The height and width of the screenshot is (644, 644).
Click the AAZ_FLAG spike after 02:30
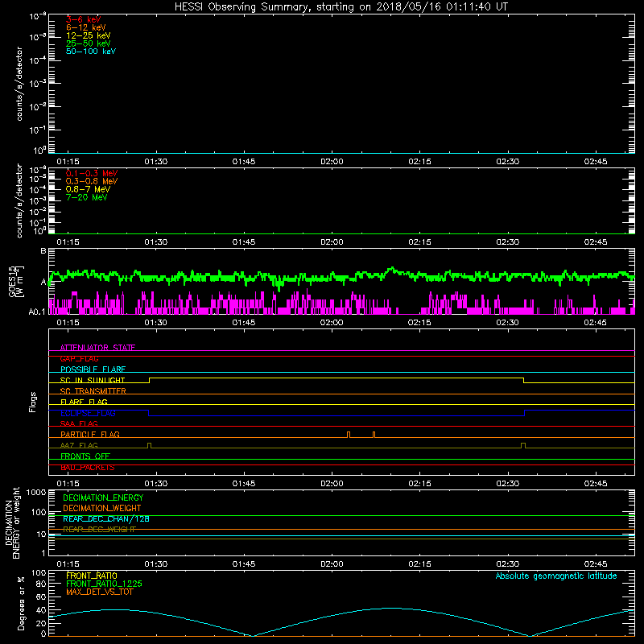click(x=522, y=445)
